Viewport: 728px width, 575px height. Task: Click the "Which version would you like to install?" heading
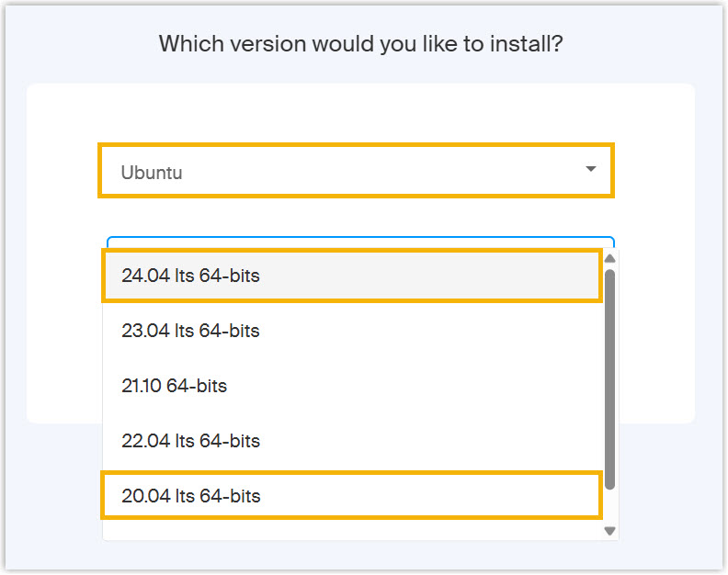[360, 44]
